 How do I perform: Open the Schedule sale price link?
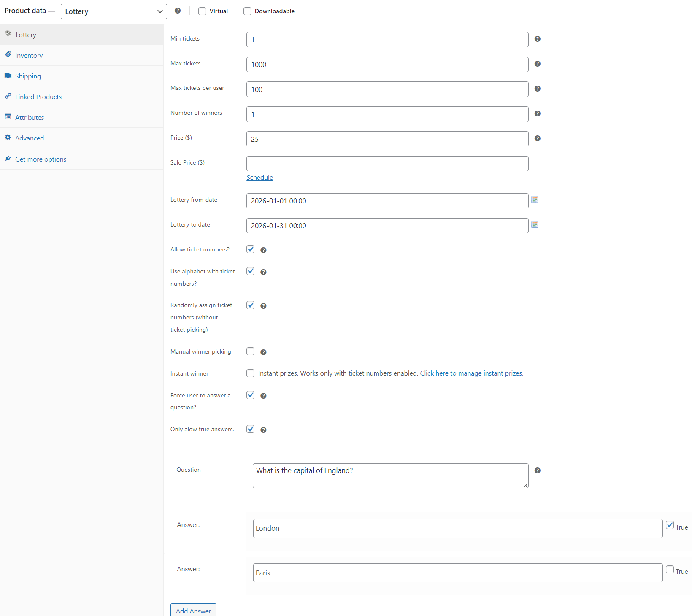[259, 178]
